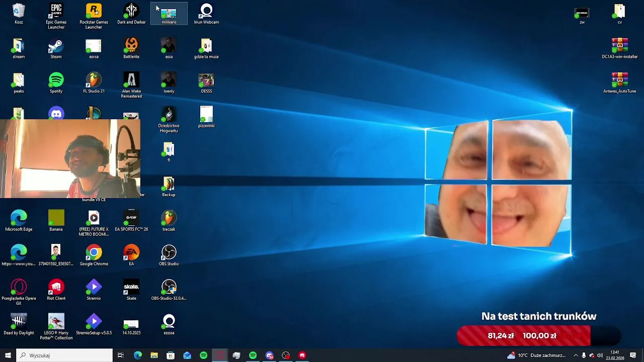
Task: Open Task View from the taskbar
Action: (x=121, y=355)
